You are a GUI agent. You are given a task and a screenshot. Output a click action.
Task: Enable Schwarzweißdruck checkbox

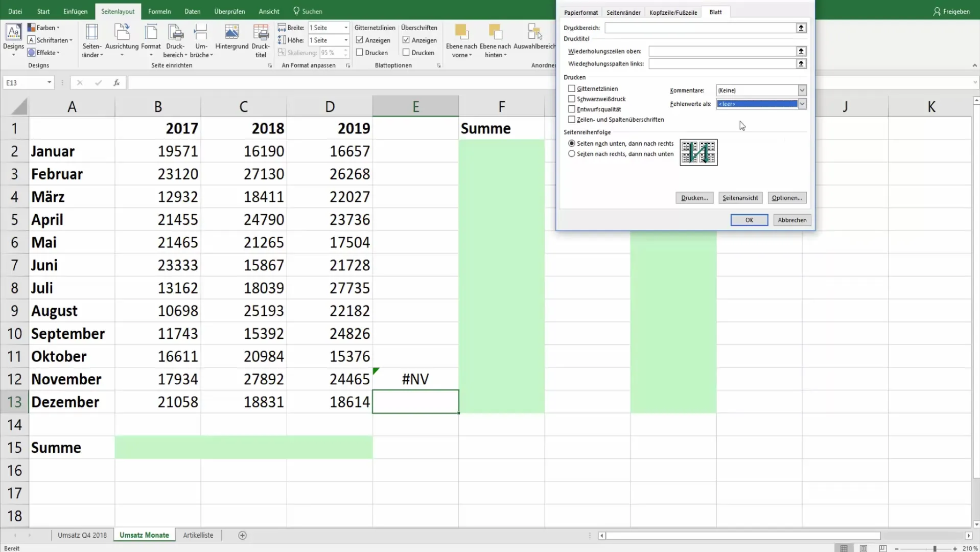[x=572, y=99]
